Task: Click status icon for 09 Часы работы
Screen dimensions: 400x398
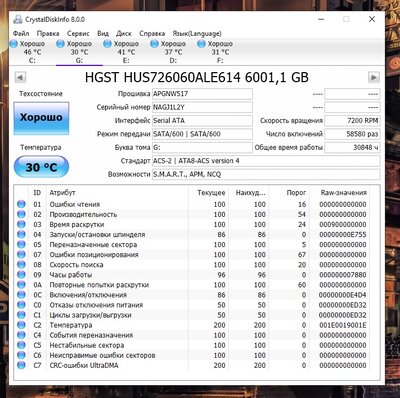Action: [x=21, y=275]
